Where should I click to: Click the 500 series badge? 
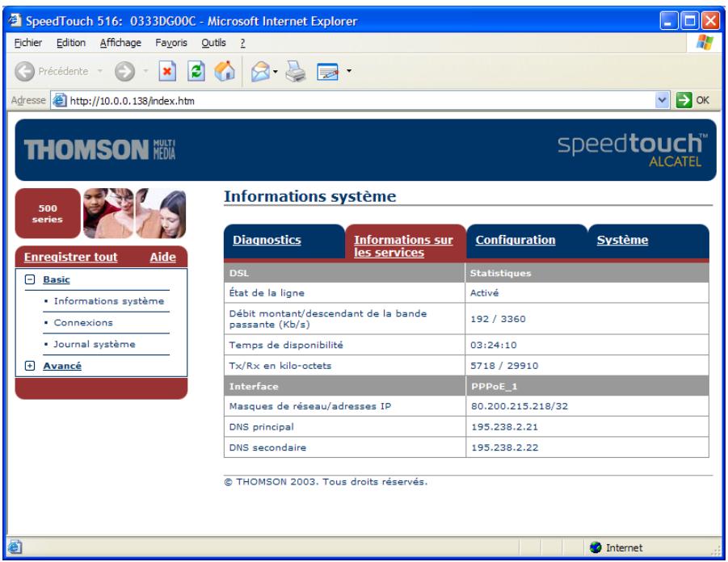48,213
